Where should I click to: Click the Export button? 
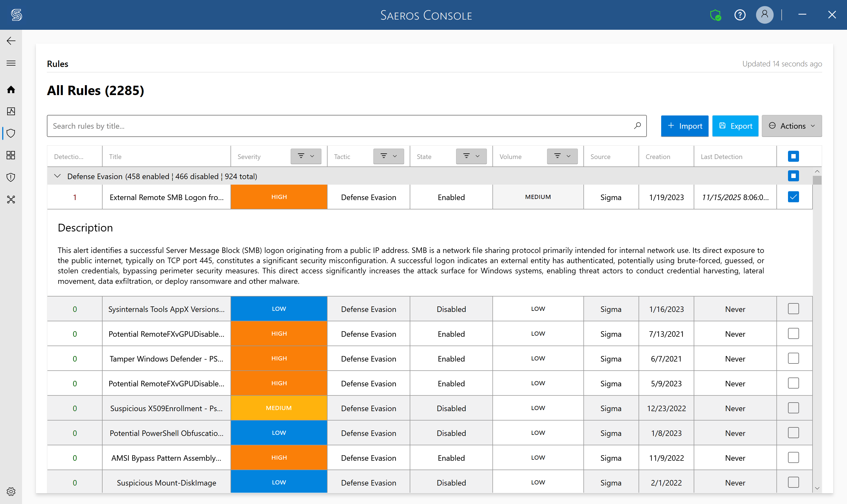(x=735, y=126)
